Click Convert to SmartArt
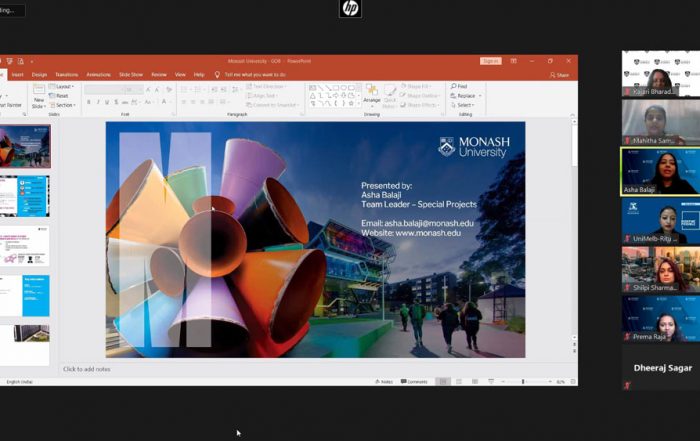The height and width of the screenshot is (441, 700). point(273,105)
